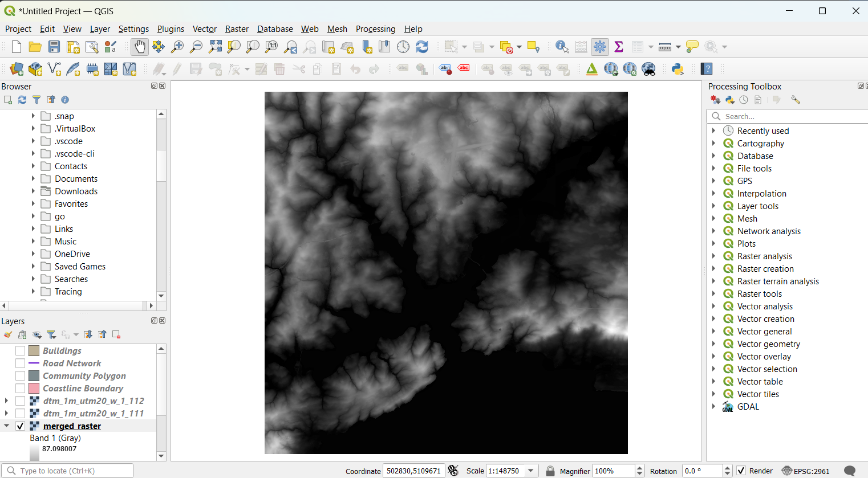Click the Open Project folder icon
868x478 pixels.
[x=35, y=47]
